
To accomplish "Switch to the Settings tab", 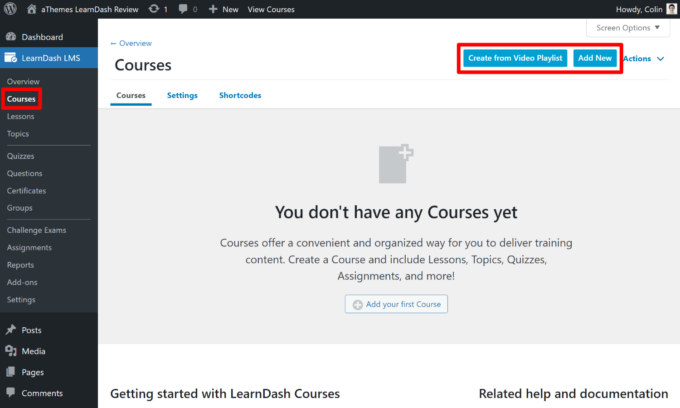I will point(182,95).
